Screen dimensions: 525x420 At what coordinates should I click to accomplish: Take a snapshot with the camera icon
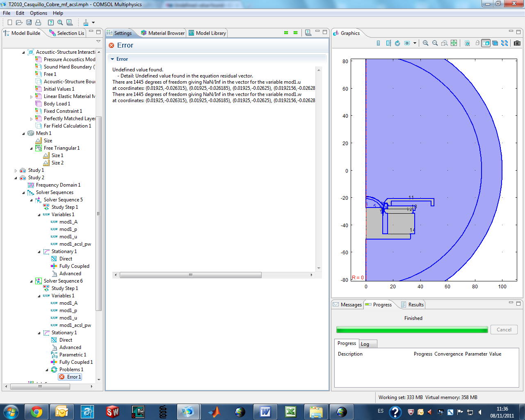517,43
